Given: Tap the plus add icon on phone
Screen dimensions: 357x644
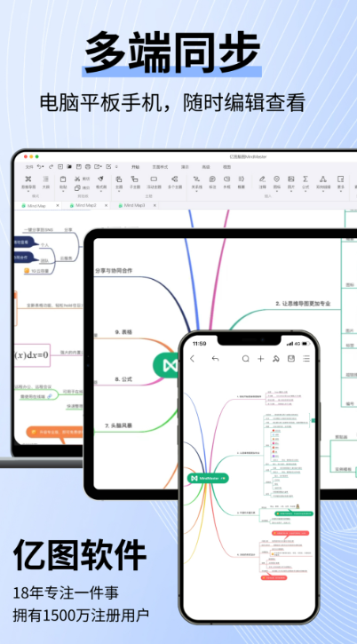Looking at the screenshot, I should tap(260, 359).
